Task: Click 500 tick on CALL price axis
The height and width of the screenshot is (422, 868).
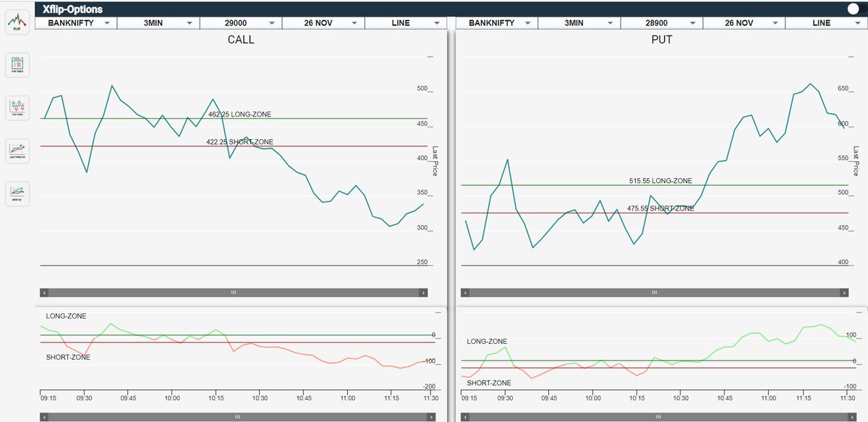Action: 422,89
